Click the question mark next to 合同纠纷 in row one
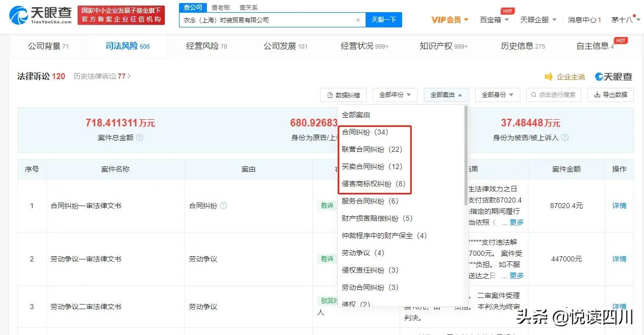The height and width of the screenshot is (335, 644). pos(223,206)
